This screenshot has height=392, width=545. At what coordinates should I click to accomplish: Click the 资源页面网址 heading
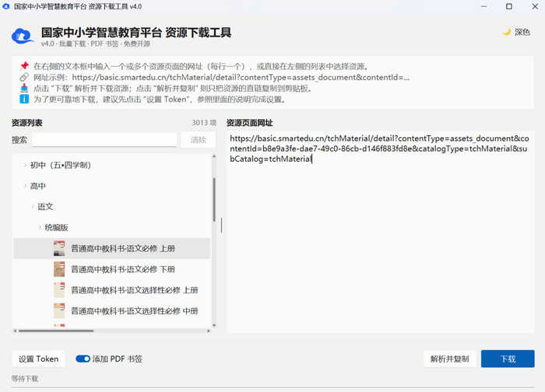pos(250,123)
